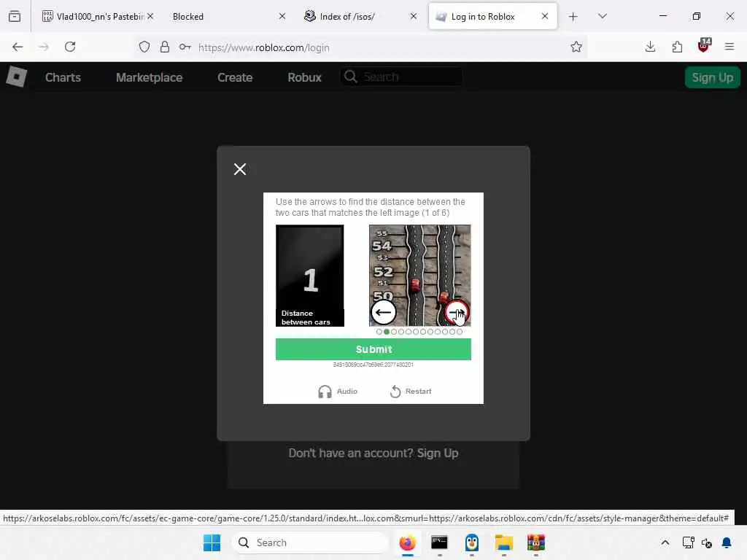Image resolution: width=747 pixels, height=560 pixels.
Task: Open Create in Roblox navigation
Action: pyautogui.click(x=235, y=77)
